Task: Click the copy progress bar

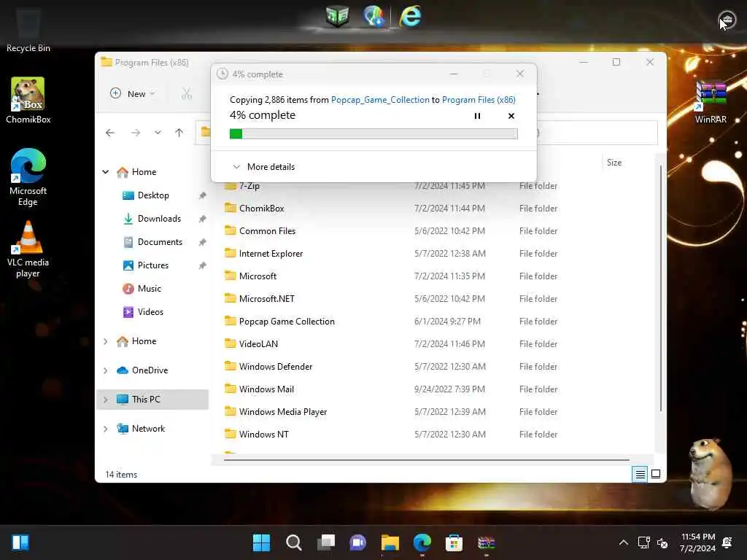Action: (373, 134)
